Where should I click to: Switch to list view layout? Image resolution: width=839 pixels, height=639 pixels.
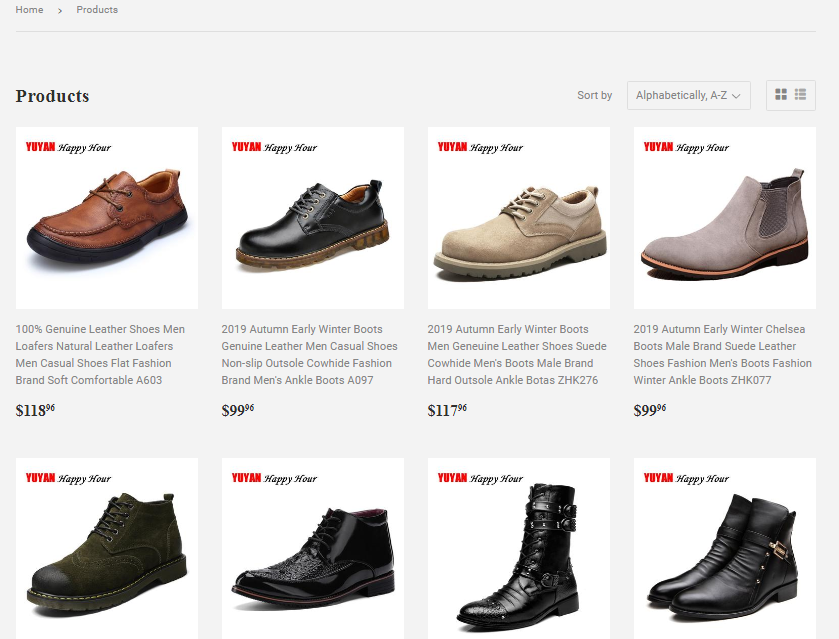[800, 94]
